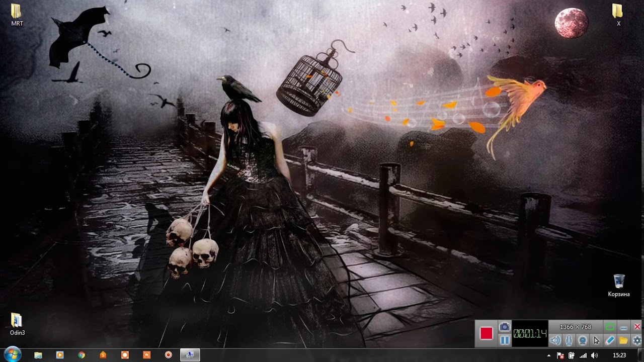Launch Windows Explorer from taskbar
This screenshot has height=362, width=644.
[38, 355]
